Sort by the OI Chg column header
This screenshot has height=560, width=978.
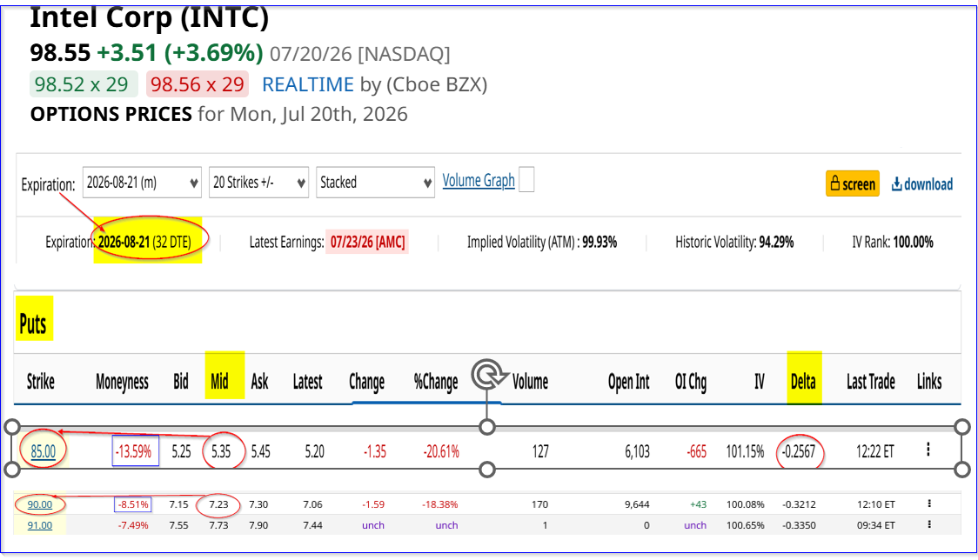tap(691, 382)
